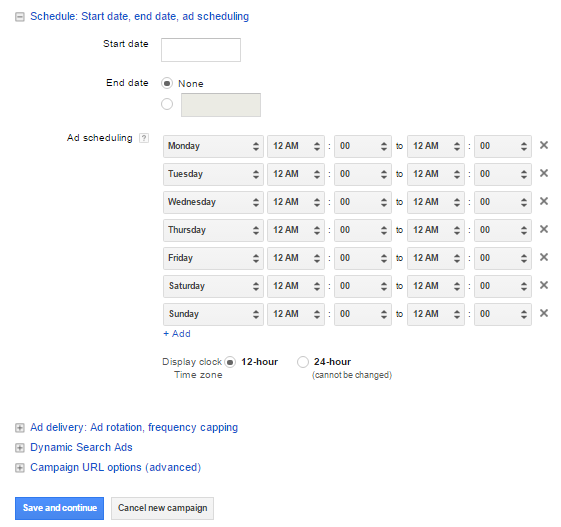Screen dimensions: 561x527
Task: Add another ad scheduling row
Action: click(177, 334)
